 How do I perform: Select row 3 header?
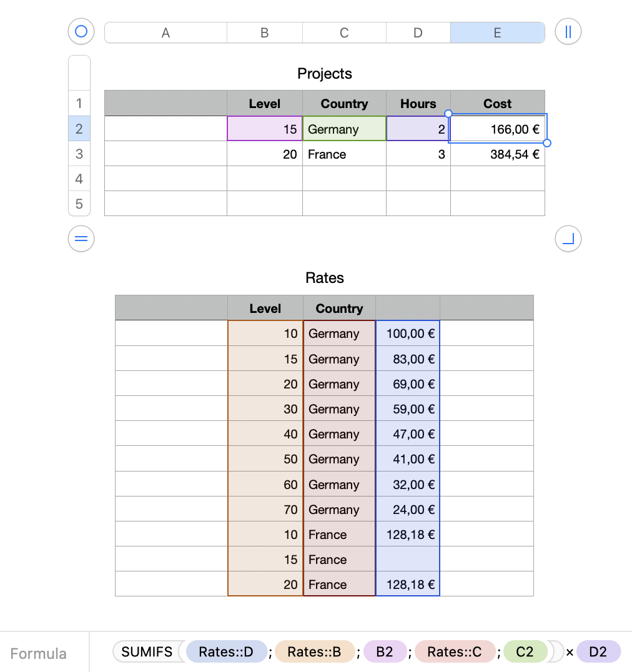click(79, 154)
